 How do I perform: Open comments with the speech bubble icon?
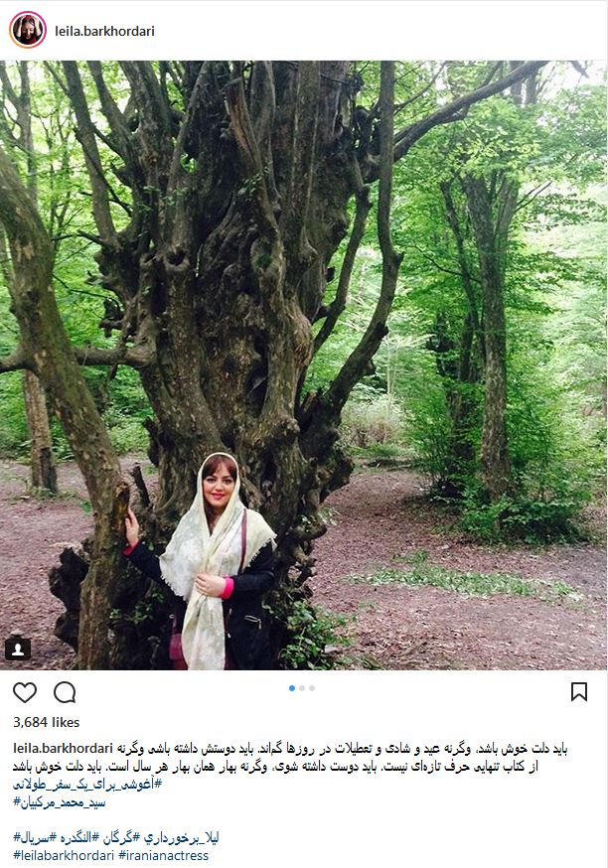(x=65, y=692)
